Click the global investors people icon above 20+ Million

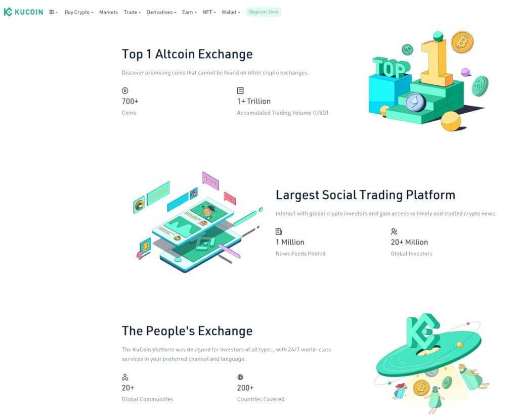(394, 231)
